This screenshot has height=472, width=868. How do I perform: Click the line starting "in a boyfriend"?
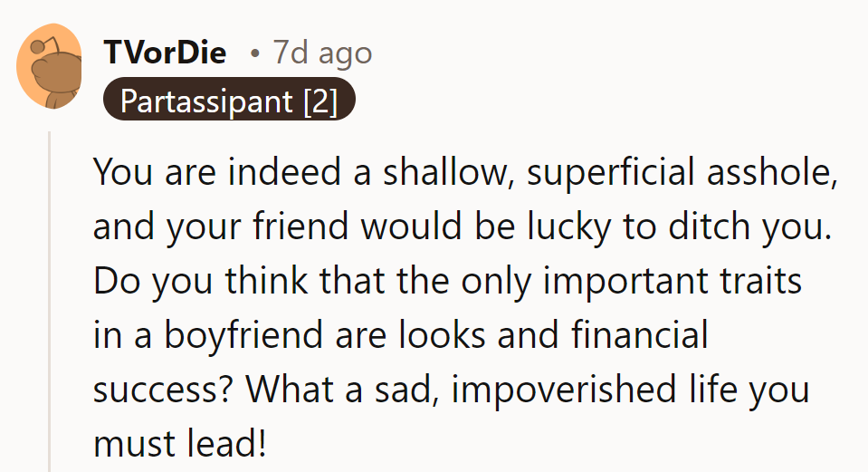click(x=400, y=335)
